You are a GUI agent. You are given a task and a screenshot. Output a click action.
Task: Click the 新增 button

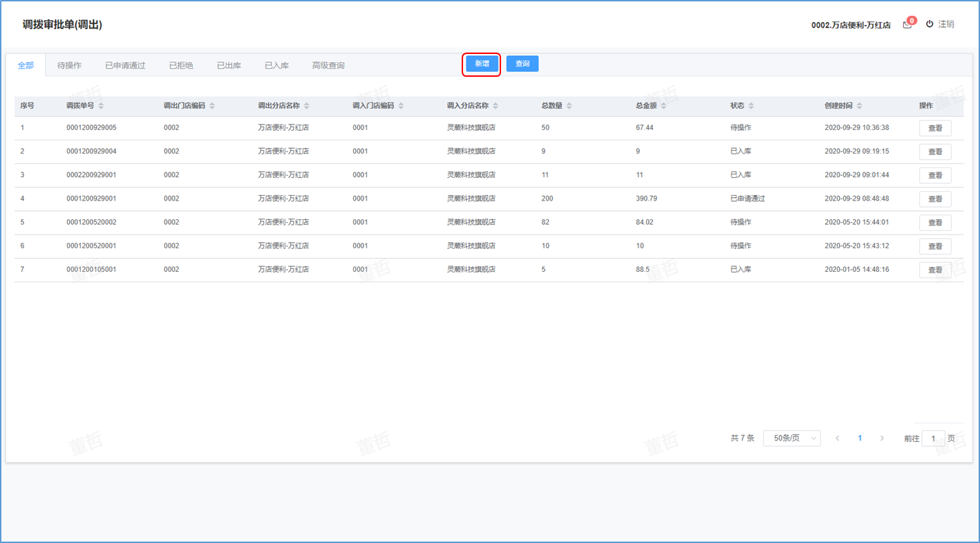[482, 64]
